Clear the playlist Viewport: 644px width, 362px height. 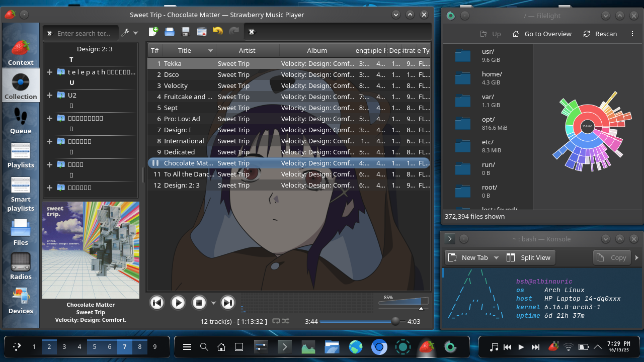pyautogui.click(x=202, y=32)
